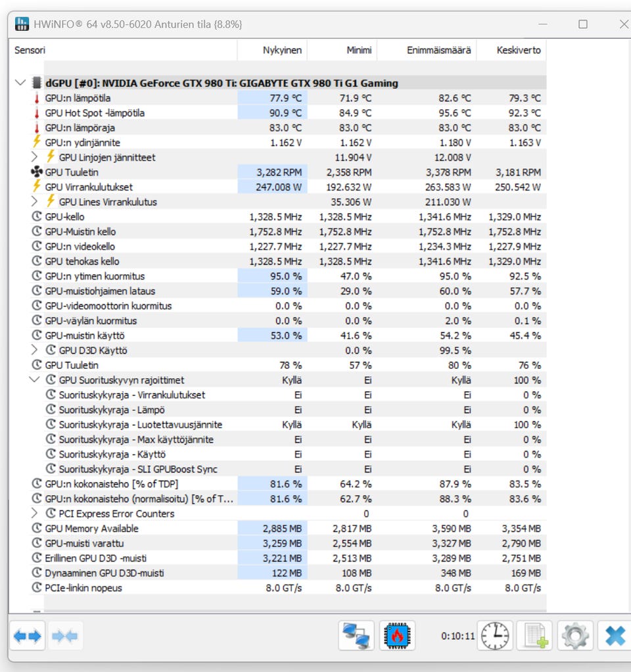Click clock icon of GPU Memory Available

coord(37,529)
